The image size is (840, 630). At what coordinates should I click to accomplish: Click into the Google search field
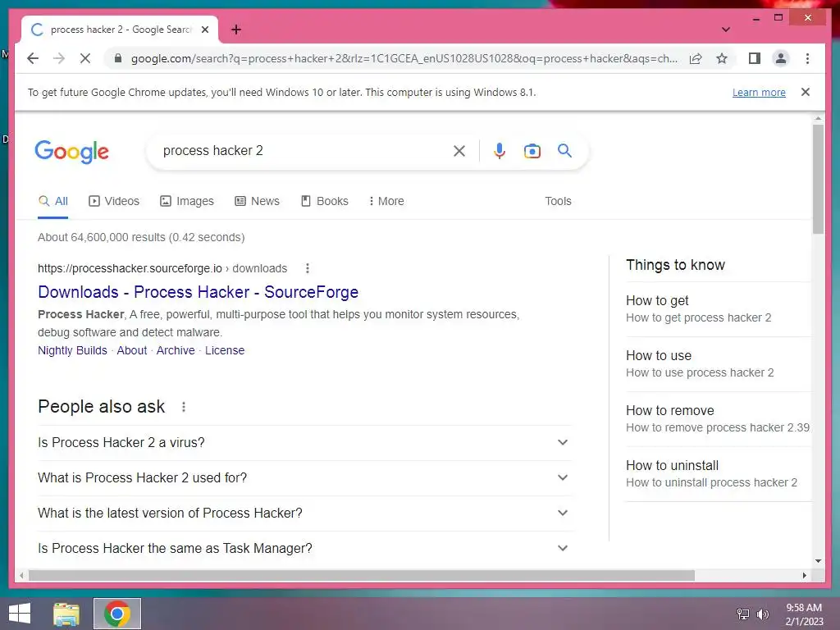pyautogui.click(x=303, y=151)
